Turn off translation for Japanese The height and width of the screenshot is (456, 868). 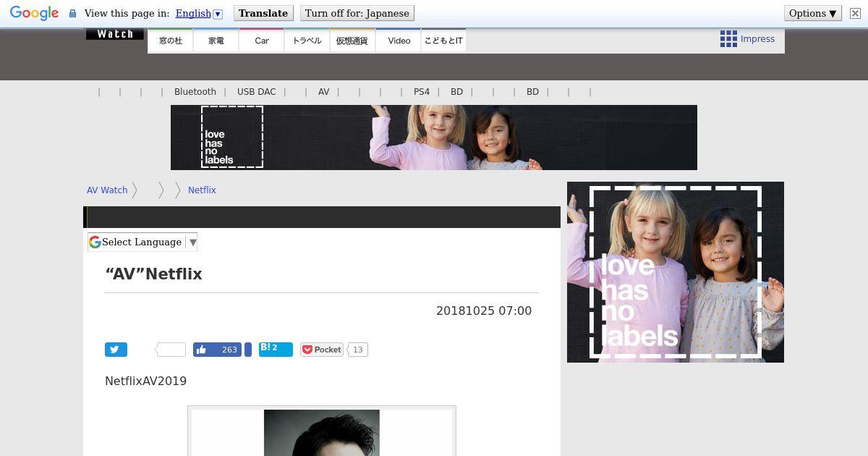(357, 13)
